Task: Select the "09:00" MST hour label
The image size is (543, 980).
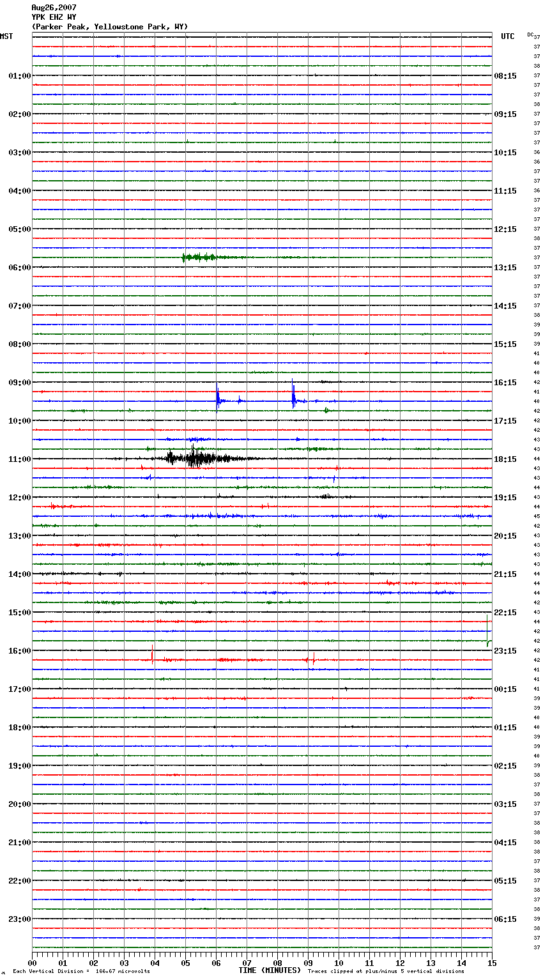Action: (20, 383)
